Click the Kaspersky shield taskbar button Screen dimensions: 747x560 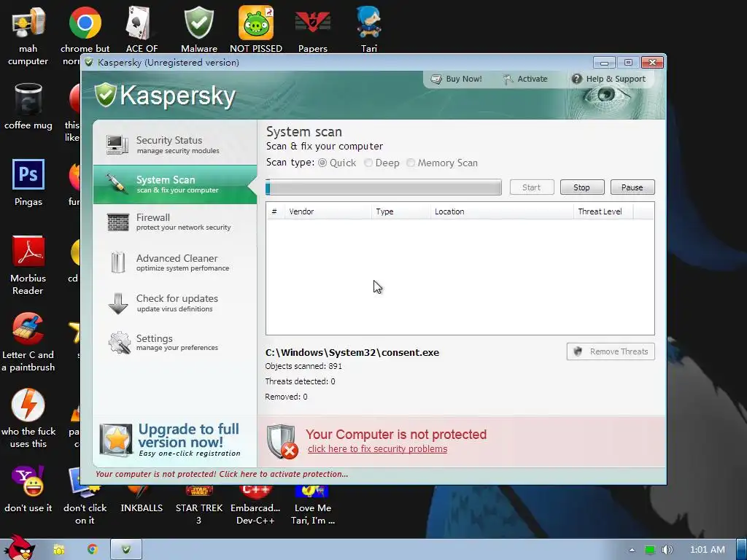coord(126,550)
